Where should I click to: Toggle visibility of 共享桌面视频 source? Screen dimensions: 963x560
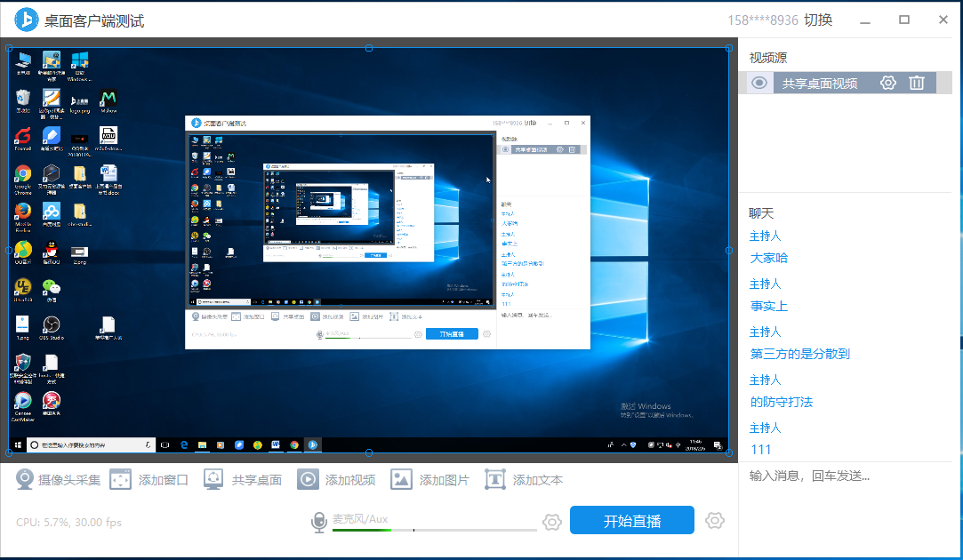tap(759, 83)
